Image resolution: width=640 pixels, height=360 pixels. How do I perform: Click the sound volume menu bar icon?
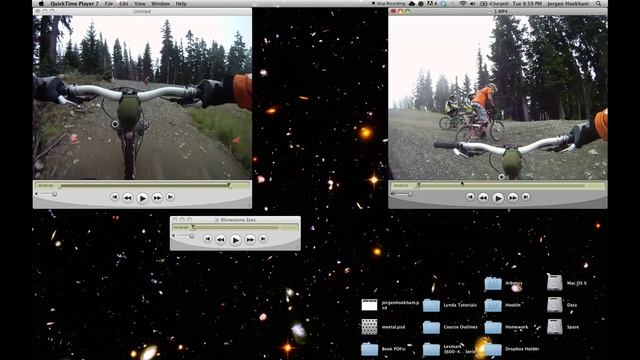(x=473, y=4)
